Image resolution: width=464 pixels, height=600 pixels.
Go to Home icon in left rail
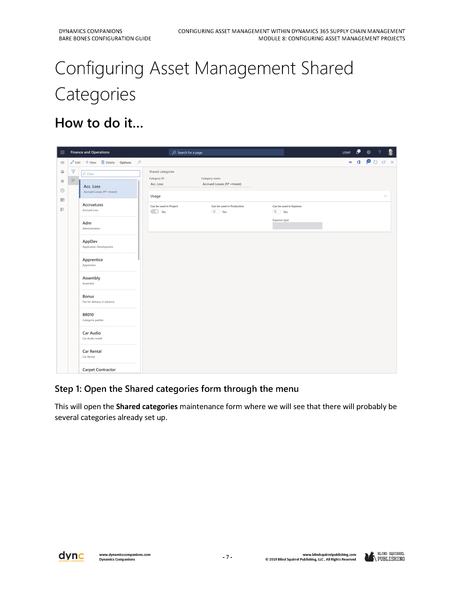click(62, 171)
